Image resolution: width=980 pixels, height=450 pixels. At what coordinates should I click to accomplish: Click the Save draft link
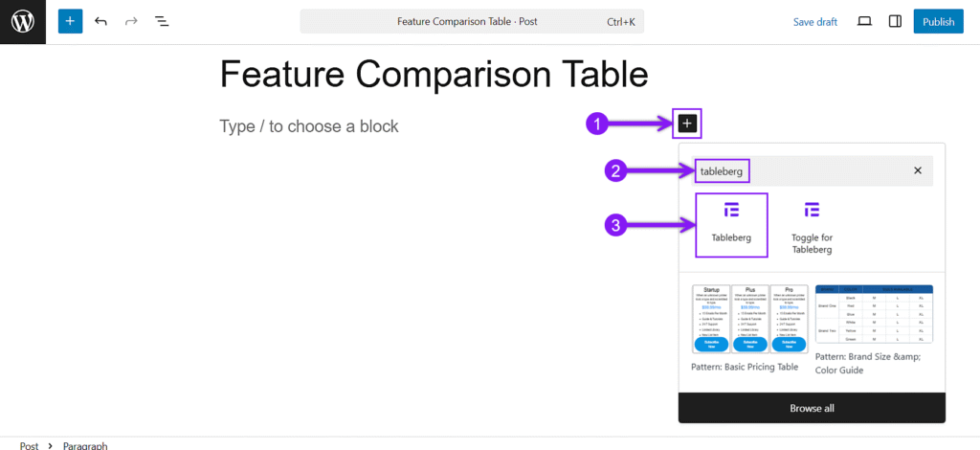tap(815, 22)
